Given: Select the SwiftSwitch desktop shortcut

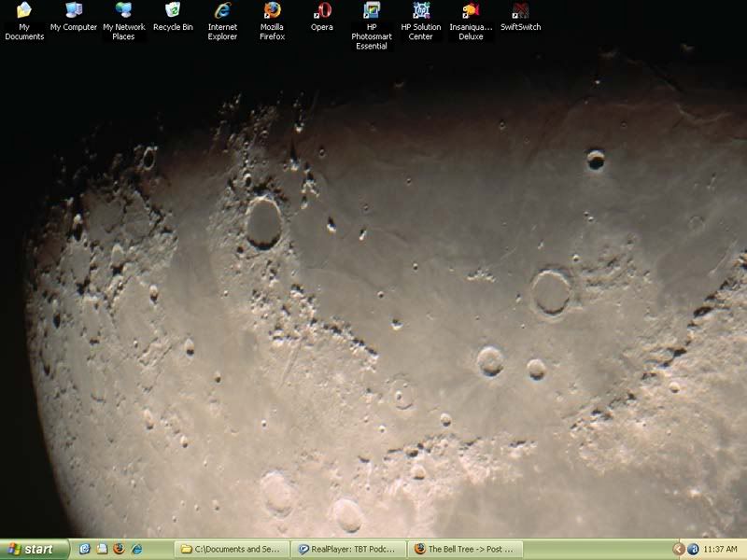Looking at the screenshot, I should 520,16.
